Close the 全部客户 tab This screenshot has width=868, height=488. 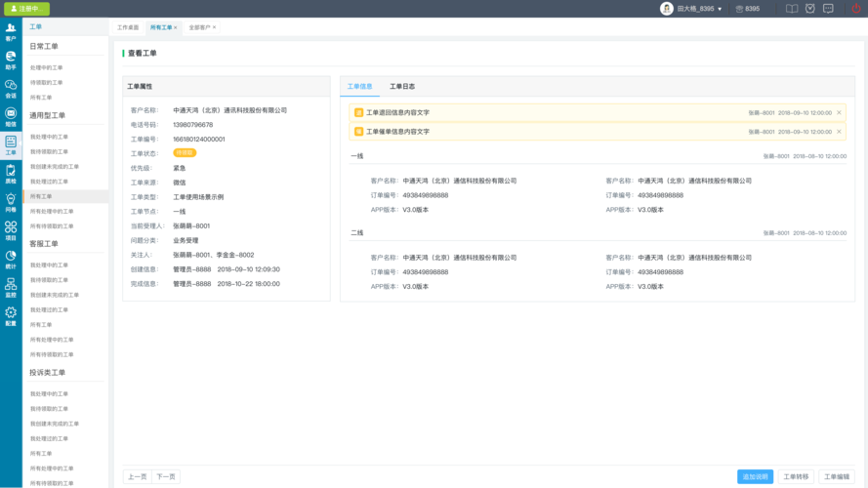click(x=215, y=27)
